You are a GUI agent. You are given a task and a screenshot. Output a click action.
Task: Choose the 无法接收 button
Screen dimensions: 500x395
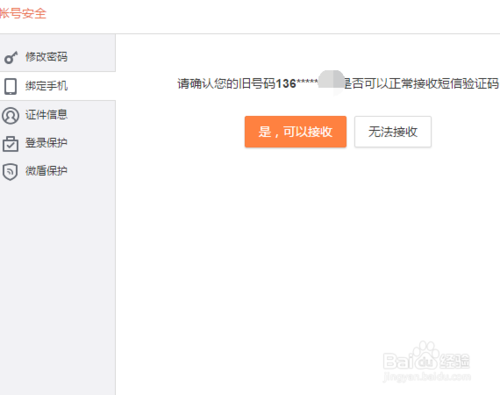pyautogui.click(x=393, y=132)
